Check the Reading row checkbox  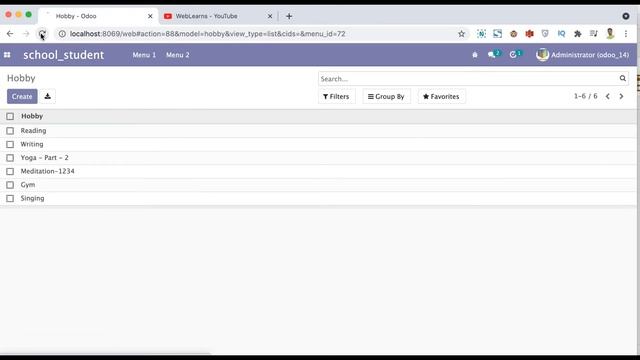click(10, 131)
